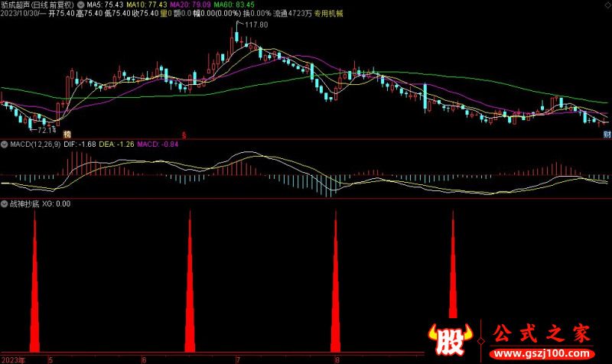Click the 公式之家 logo text

click(x=545, y=333)
